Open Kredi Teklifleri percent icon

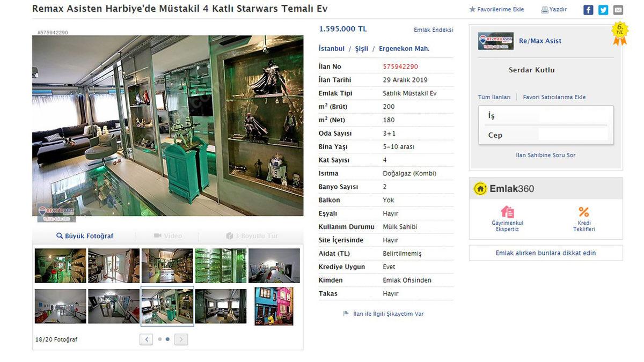[584, 212]
